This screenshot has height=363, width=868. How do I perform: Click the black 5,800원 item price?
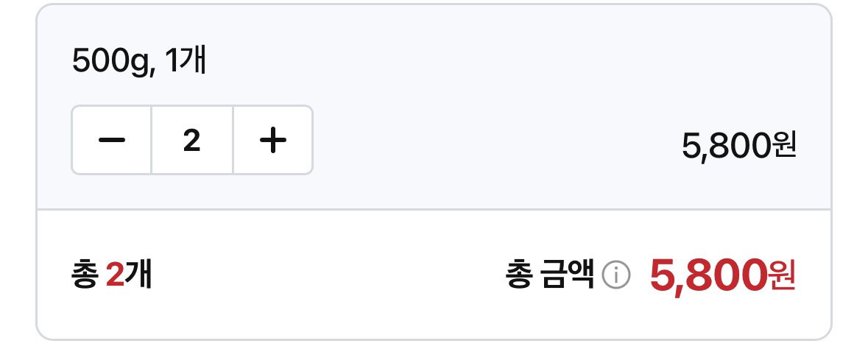739,146
